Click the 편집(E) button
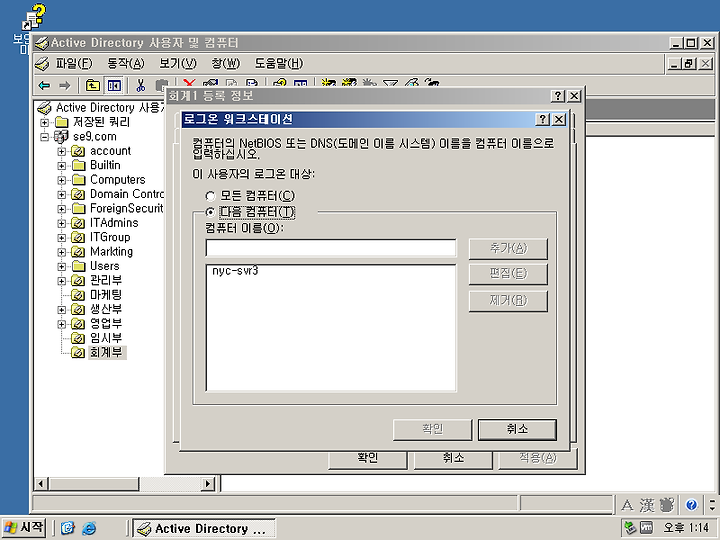Image resolution: width=720 pixels, height=540 pixels. [x=508, y=274]
